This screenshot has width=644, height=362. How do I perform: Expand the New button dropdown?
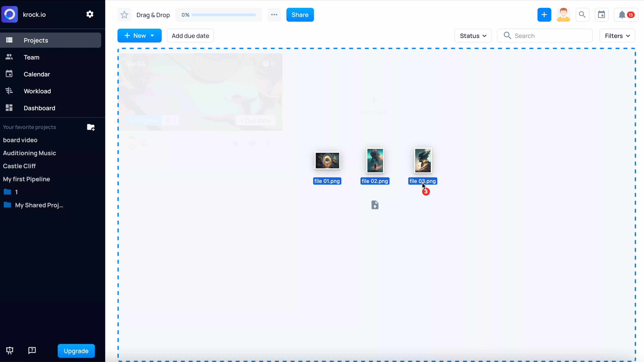152,36
